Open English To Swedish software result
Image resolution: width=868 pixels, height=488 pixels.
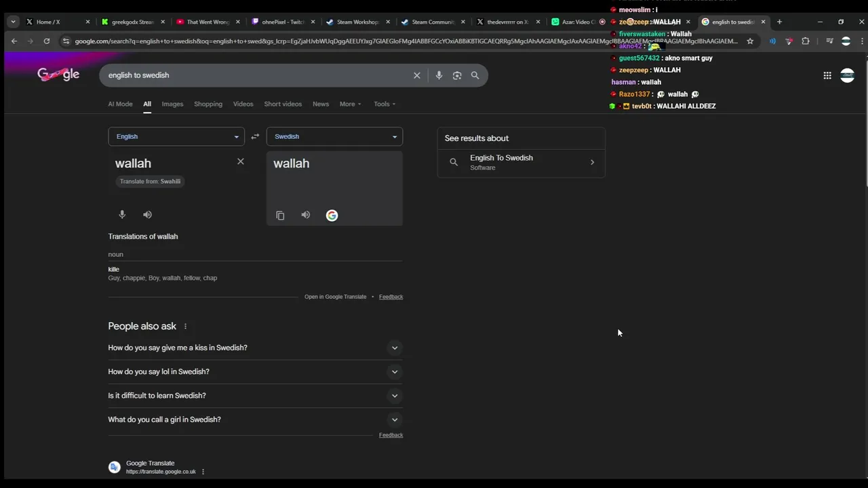(x=521, y=162)
